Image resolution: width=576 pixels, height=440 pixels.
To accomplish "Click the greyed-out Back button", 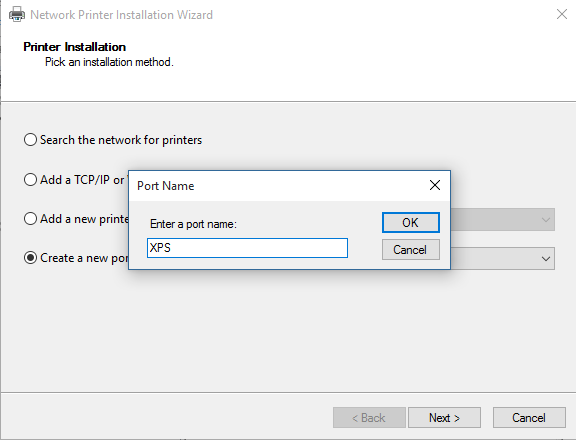I will [x=369, y=418].
